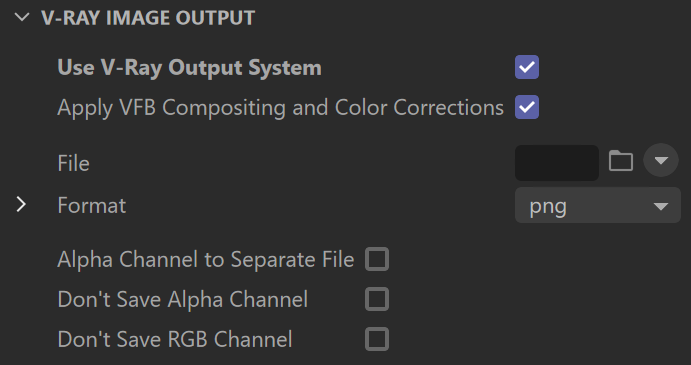Select the Use V-Ray Output System label
The width and height of the screenshot is (691, 365).
(189, 68)
